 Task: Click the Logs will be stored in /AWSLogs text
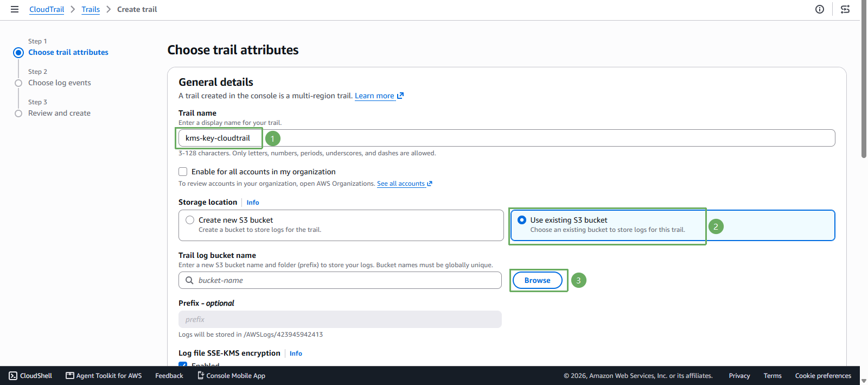click(x=251, y=334)
